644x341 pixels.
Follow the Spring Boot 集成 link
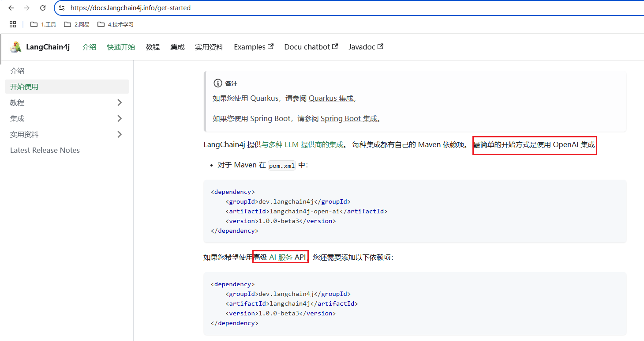[x=349, y=118]
